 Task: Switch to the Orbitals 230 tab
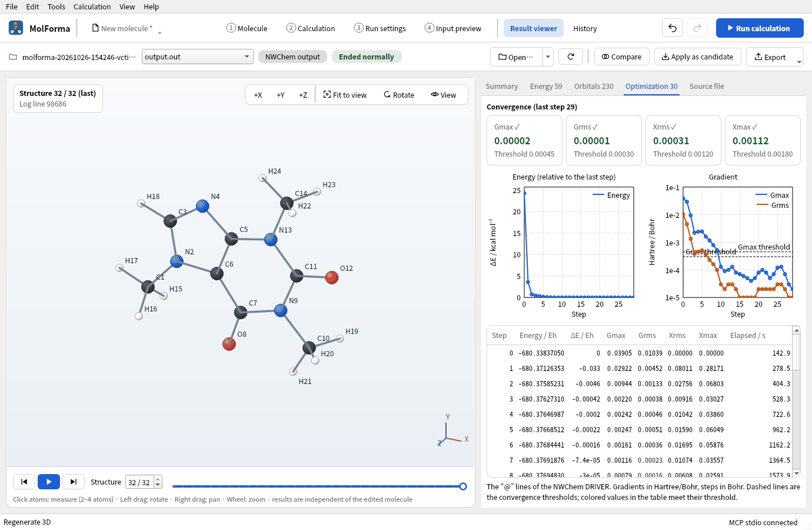594,86
